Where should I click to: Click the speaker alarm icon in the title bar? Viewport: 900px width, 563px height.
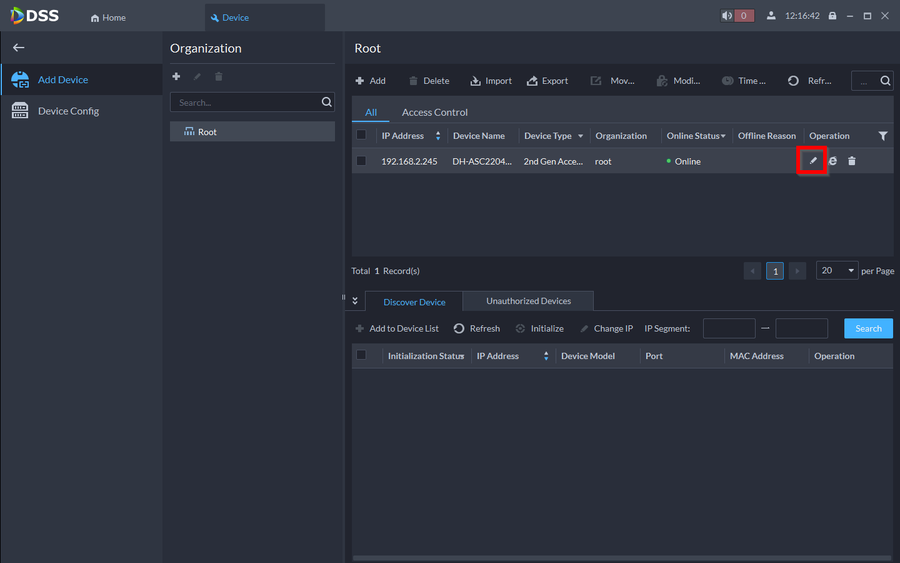[x=727, y=16]
